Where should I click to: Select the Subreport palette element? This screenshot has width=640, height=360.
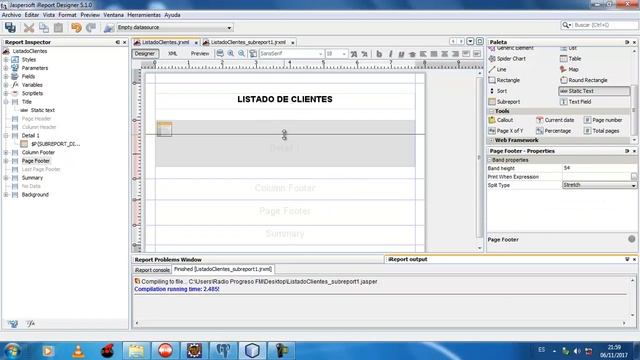[x=504, y=102]
